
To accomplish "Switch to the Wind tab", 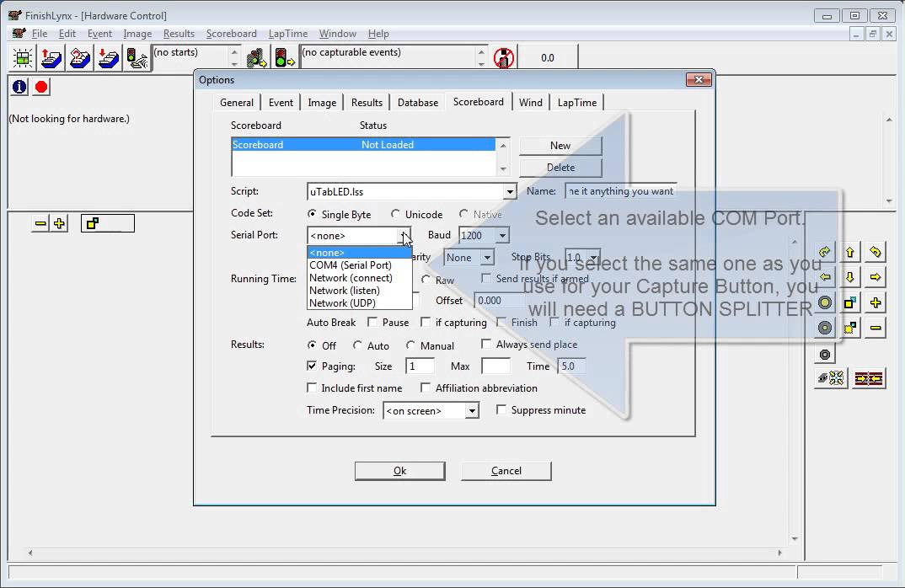I will click(x=530, y=102).
